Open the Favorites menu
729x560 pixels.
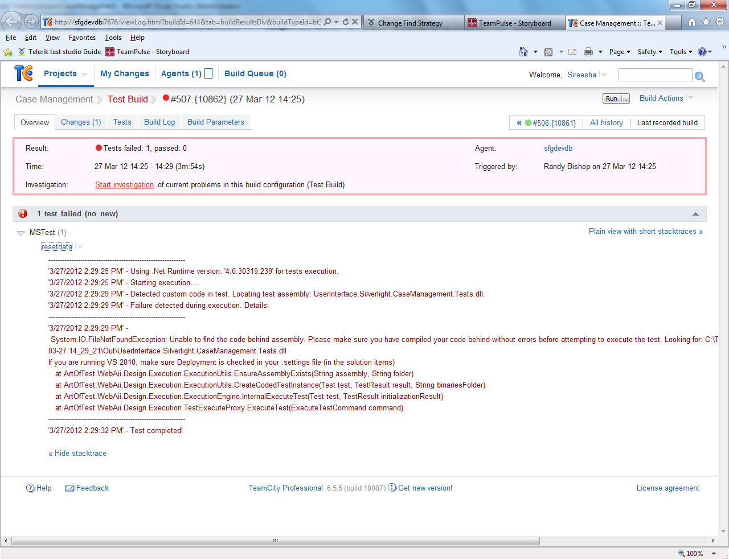(82, 38)
